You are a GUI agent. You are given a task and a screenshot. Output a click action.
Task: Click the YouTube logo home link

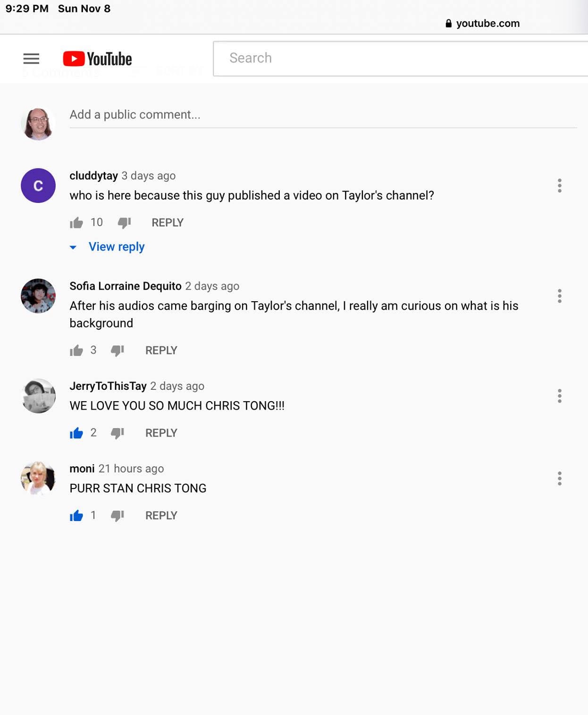97,59
